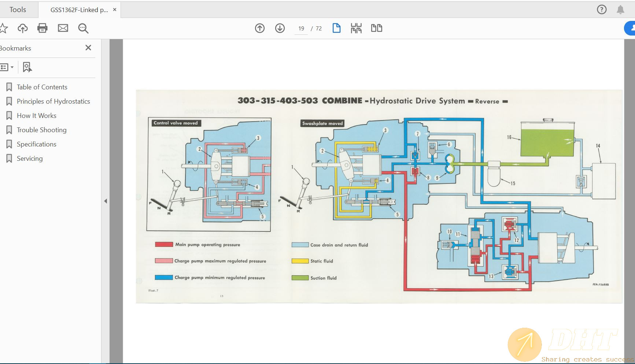Jump to Principles of Hydrostatics bookmark
The height and width of the screenshot is (364, 635).
(x=53, y=101)
